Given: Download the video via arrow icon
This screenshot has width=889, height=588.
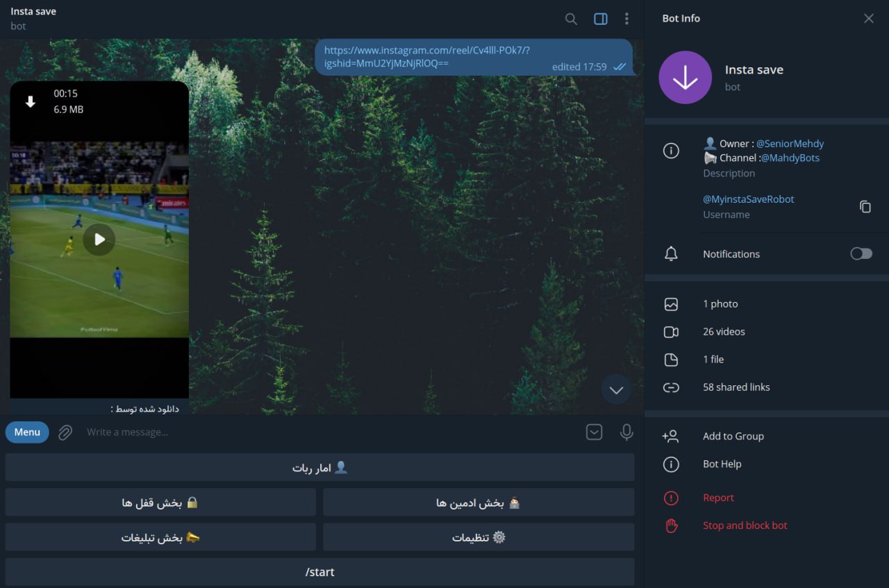Looking at the screenshot, I should 30,102.
